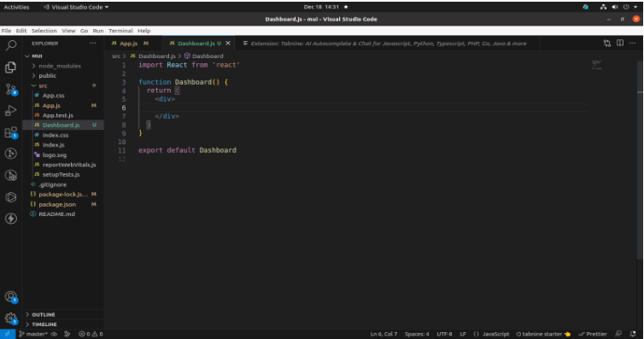Image resolution: width=644 pixels, height=339 pixels.
Task: Select JavaScript language mode
Action: tap(495, 334)
